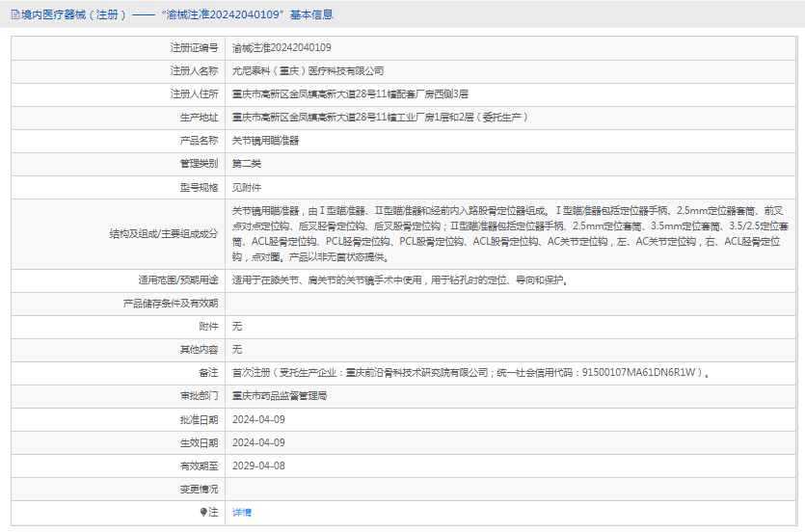This screenshot has height=532, width=805.
Task: Click the 产品储存条件及有效期 label cell
Action: [118, 304]
